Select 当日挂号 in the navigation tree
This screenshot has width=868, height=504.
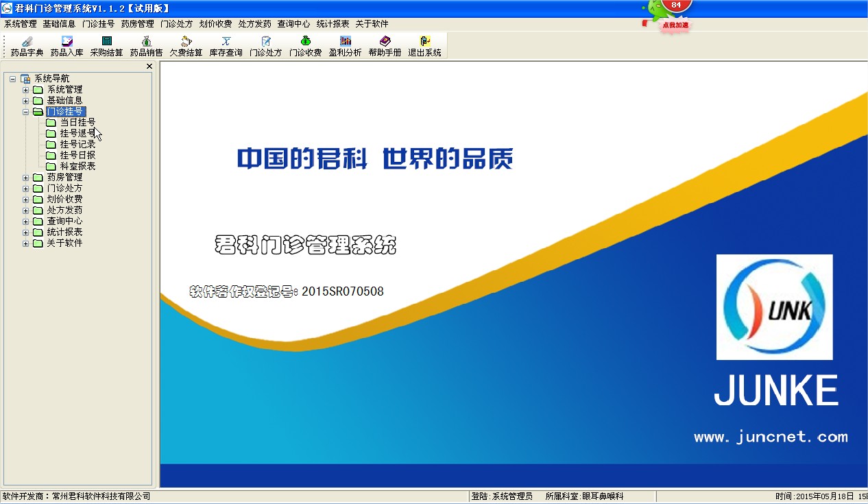pos(77,123)
